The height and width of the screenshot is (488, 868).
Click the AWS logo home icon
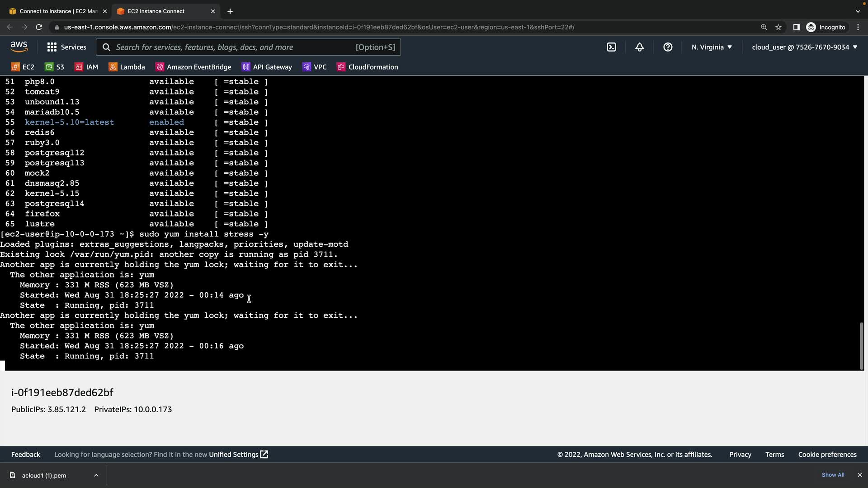pyautogui.click(x=19, y=47)
